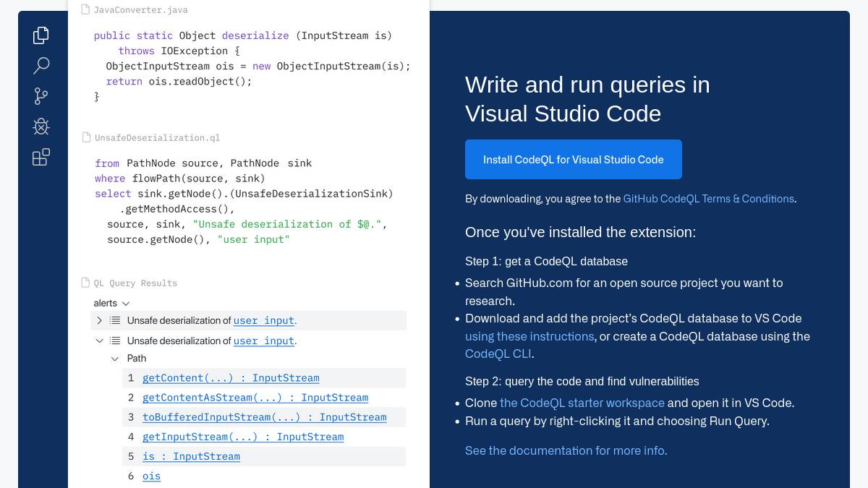Click 'Write and run queries' main heading

[587, 99]
